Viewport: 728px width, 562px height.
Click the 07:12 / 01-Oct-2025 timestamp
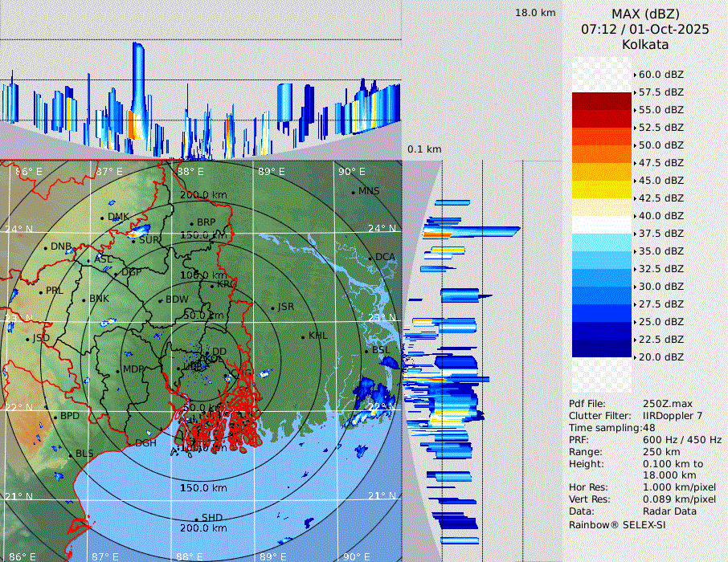[645, 29]
